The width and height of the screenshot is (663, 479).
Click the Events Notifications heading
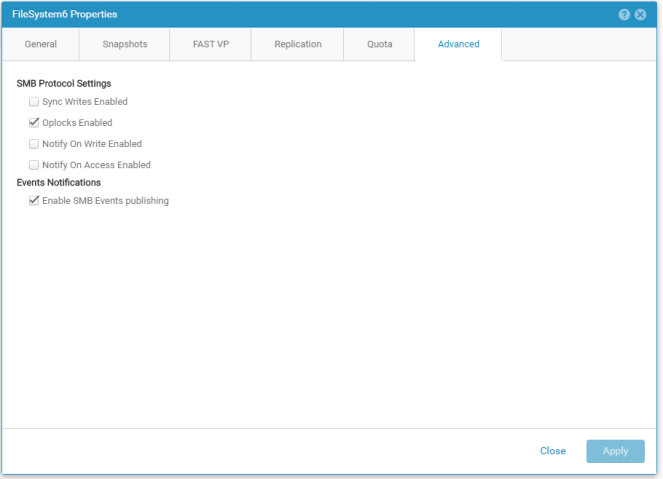pyautogui.click(x=59, y=183)
